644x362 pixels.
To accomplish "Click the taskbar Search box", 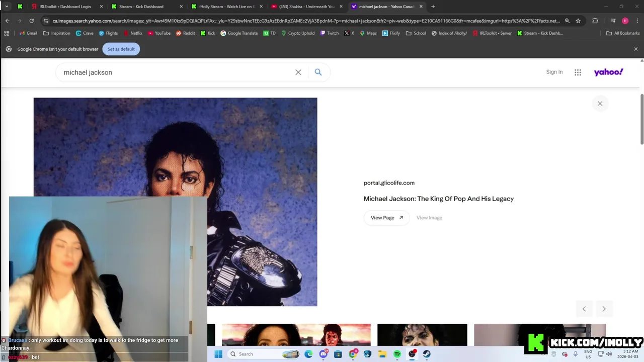I will click(265, 354).
